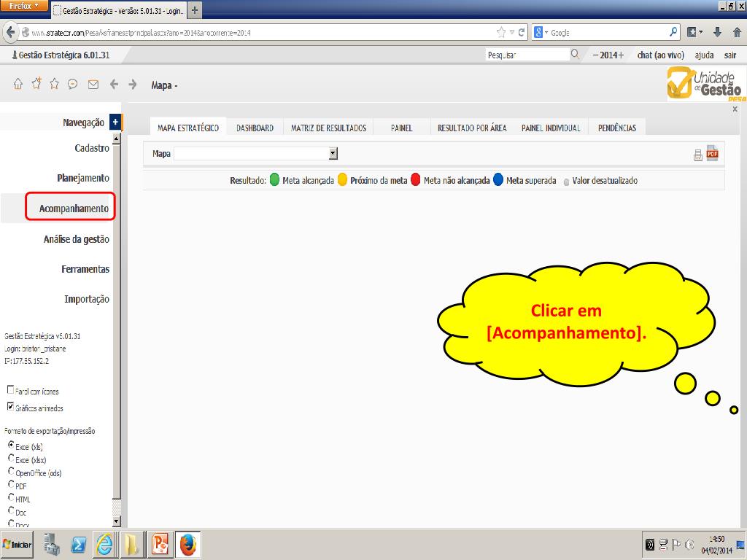747x560 pixels.
Task: Open the orange mail envelope icon
Action: (x=93, y=85)
